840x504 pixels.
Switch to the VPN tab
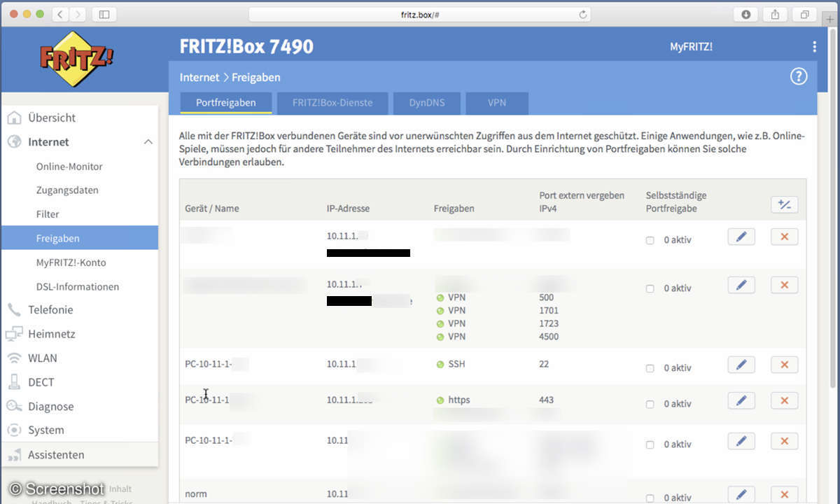coord(497,103)
